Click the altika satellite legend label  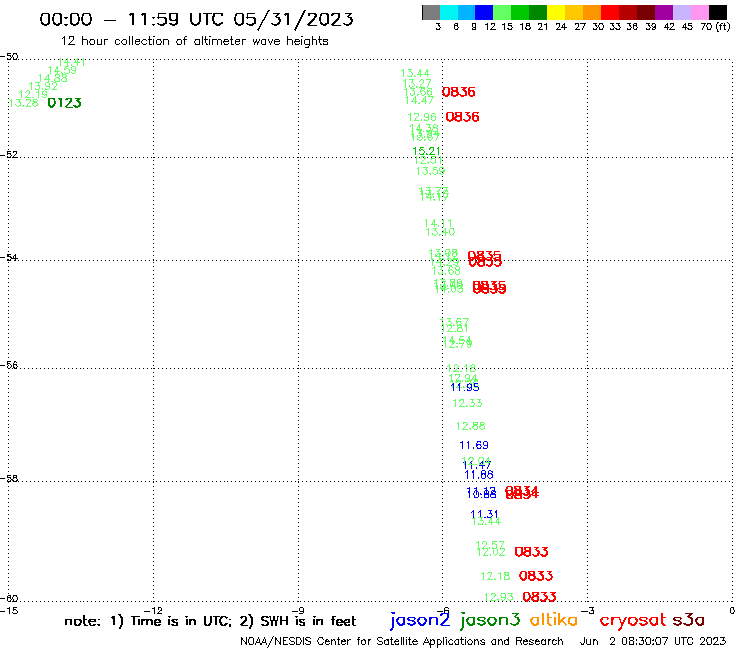(554, 620)
